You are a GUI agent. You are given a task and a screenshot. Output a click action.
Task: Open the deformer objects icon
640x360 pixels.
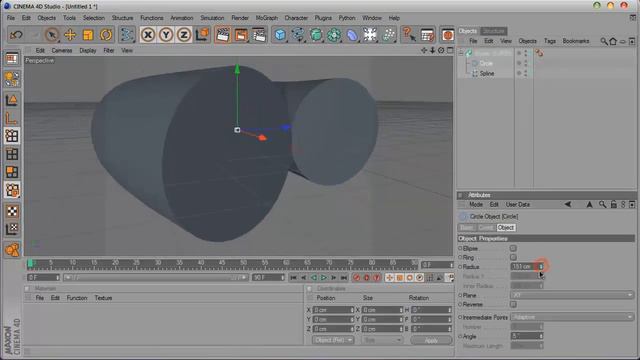coord(352,35)
